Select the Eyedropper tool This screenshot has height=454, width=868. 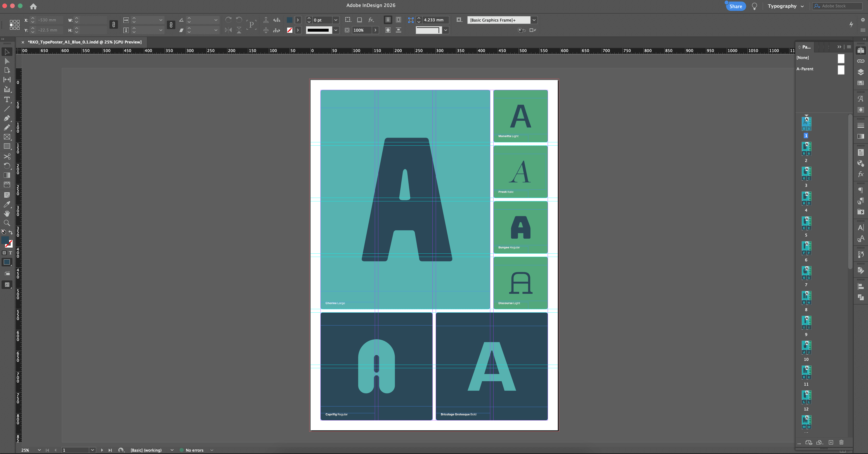(x=7, y=204)
